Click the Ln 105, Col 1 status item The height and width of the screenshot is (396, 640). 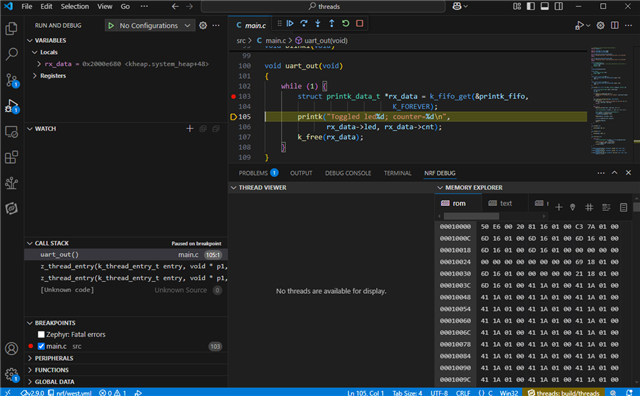coord(365,392)
